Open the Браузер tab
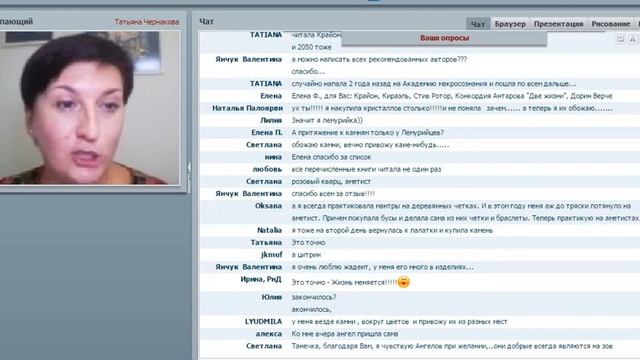Screen dimensions: 640x360 510,24
